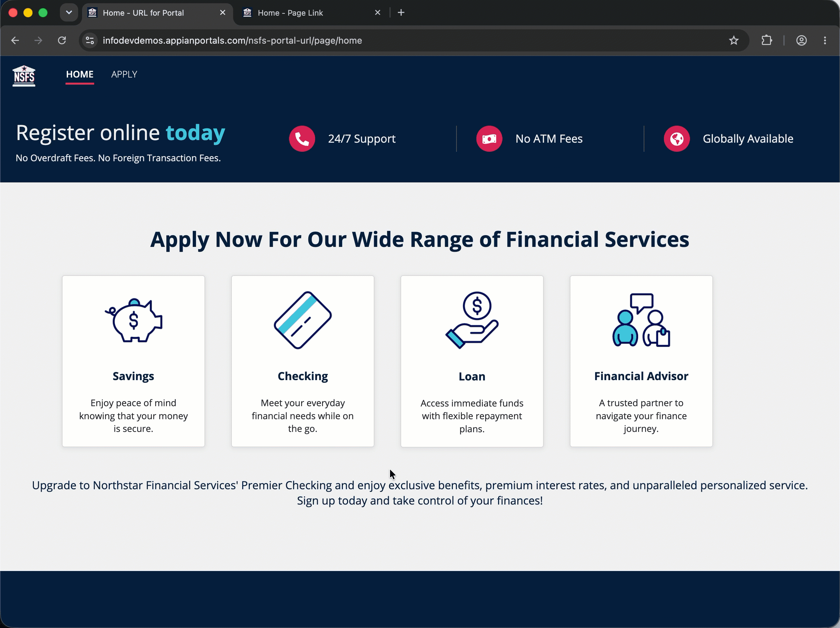The image size is (840, 628).
Task: Click the browser back arrow
Action: click(15, 40)
